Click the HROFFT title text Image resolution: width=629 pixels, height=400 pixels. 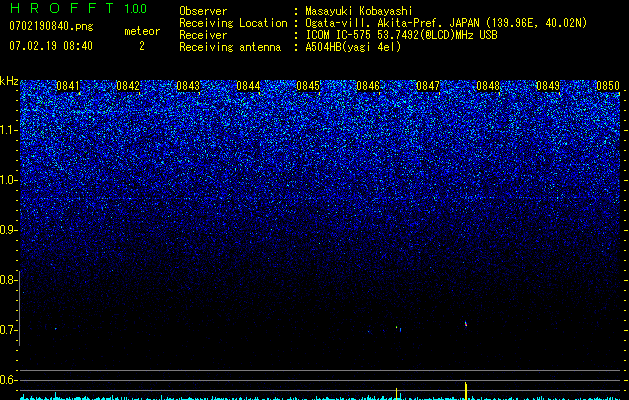click(x=62, y=8)
